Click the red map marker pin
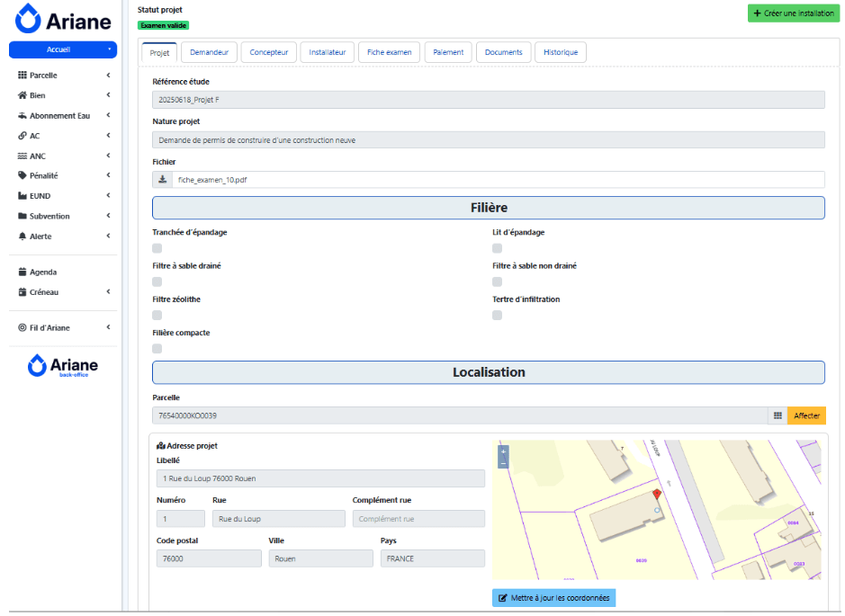Screen dimensions: 845x616 656,495
